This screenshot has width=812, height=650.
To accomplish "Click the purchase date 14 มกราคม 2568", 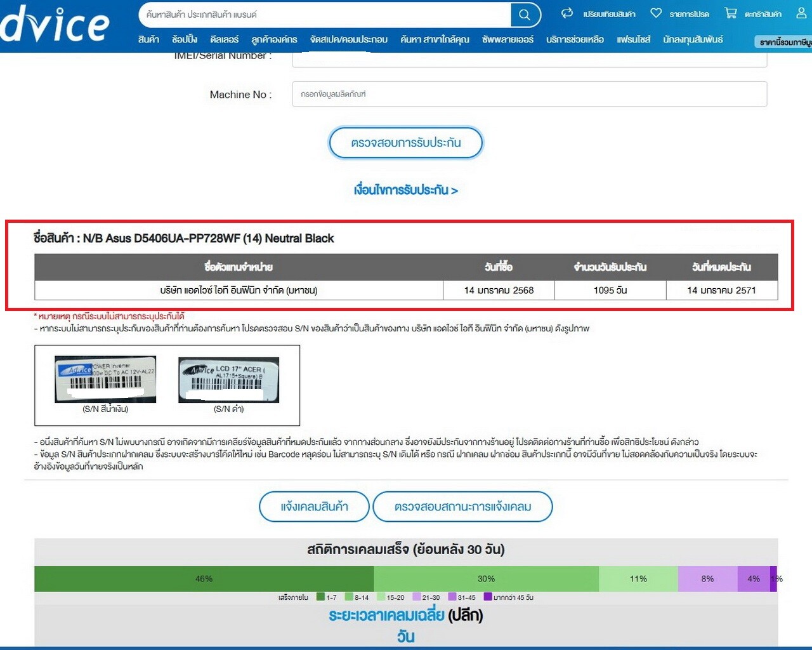I will click(x=499, y=290).
